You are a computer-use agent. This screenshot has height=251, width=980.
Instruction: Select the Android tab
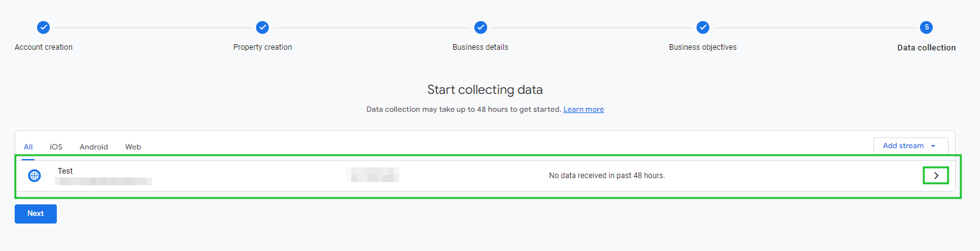[94, 147]
